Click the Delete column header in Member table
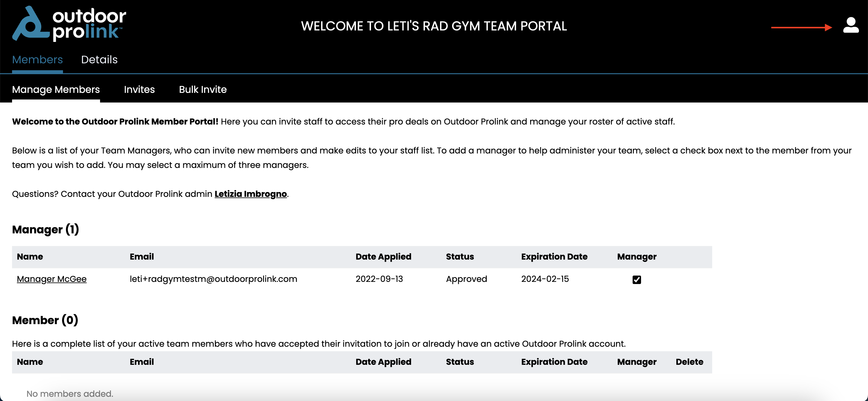 [x=689, y=362]
